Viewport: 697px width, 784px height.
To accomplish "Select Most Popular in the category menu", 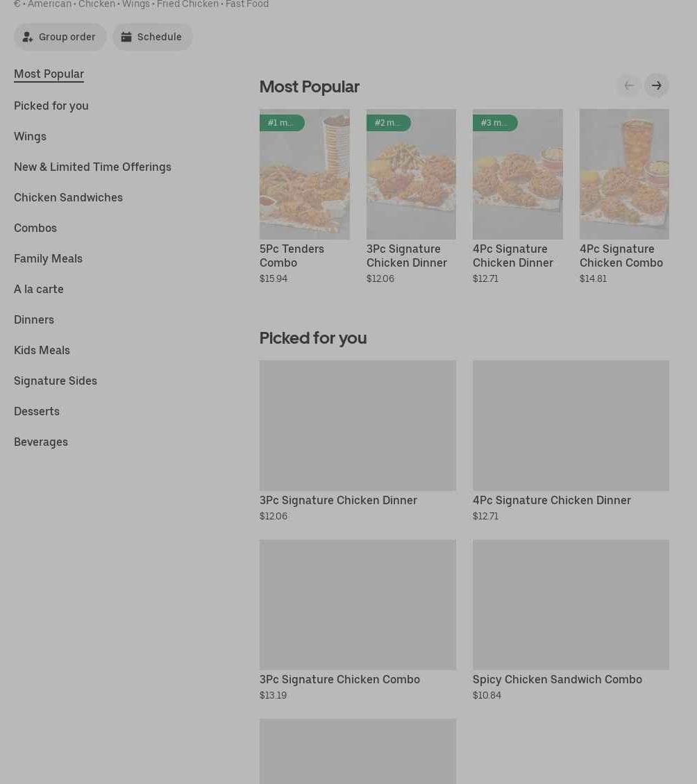I will pos(49,74).
